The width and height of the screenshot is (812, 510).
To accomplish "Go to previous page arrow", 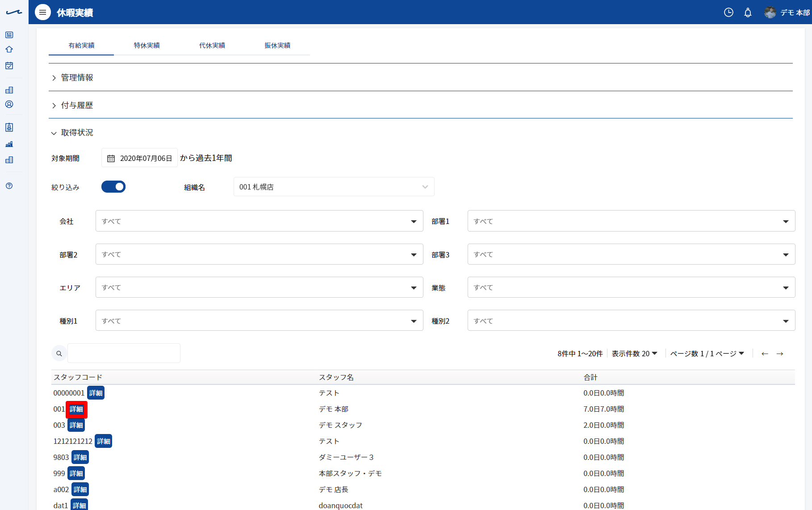I will click(765, 354).
